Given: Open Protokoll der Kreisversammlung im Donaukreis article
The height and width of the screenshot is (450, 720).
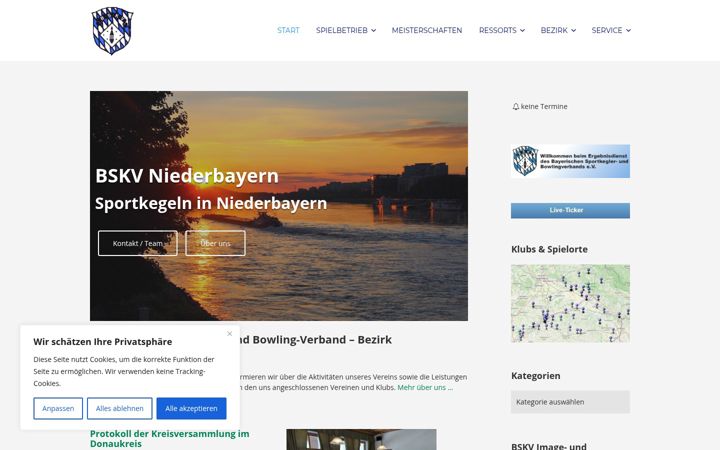Looking at the screenshot, I should click(x=169, y=439).
